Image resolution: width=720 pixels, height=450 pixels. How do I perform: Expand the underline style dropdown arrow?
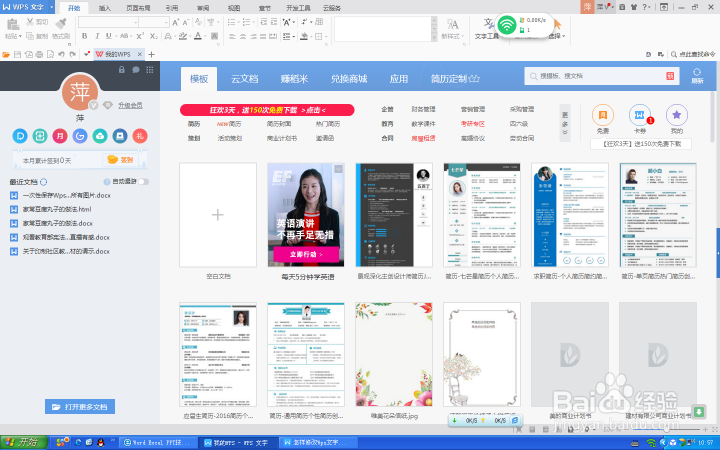click(115, 36)
